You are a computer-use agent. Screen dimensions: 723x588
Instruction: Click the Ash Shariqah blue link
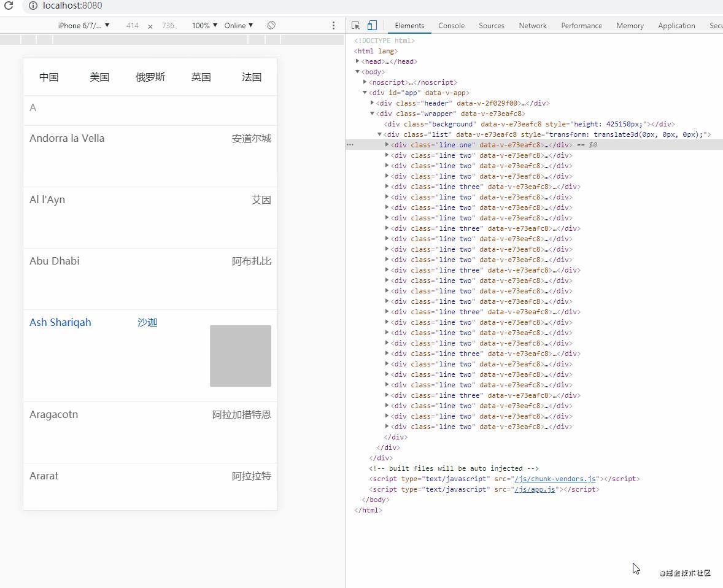point(60,322)
